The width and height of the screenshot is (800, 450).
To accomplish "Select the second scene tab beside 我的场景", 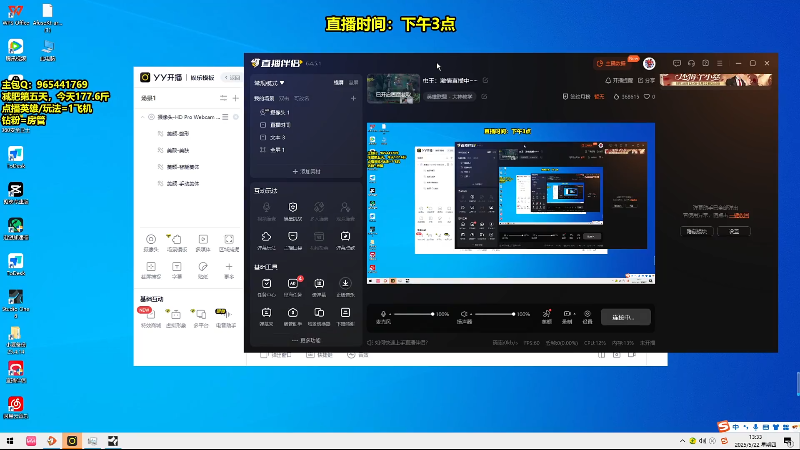I will pyautogui.click(x=284, y=98).
